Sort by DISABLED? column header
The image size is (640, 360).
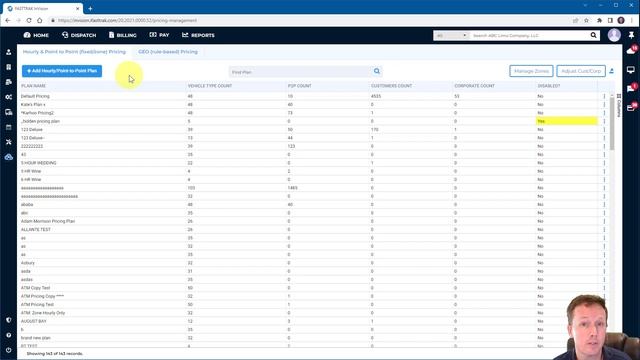[x=549, y=86]
